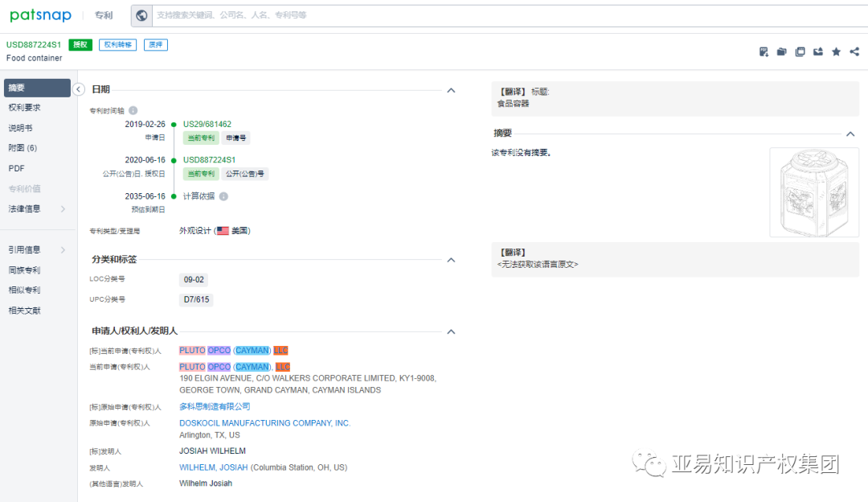Open current assignee PLUTO OPCO (CAYMAN), LLC
This screenshot has width=868, height=502.
(x=235, y=367)
